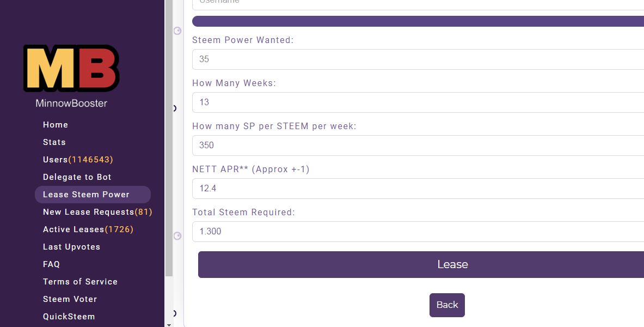Open the Home page link
The image size is (644, 327).
tap(56, 125)
